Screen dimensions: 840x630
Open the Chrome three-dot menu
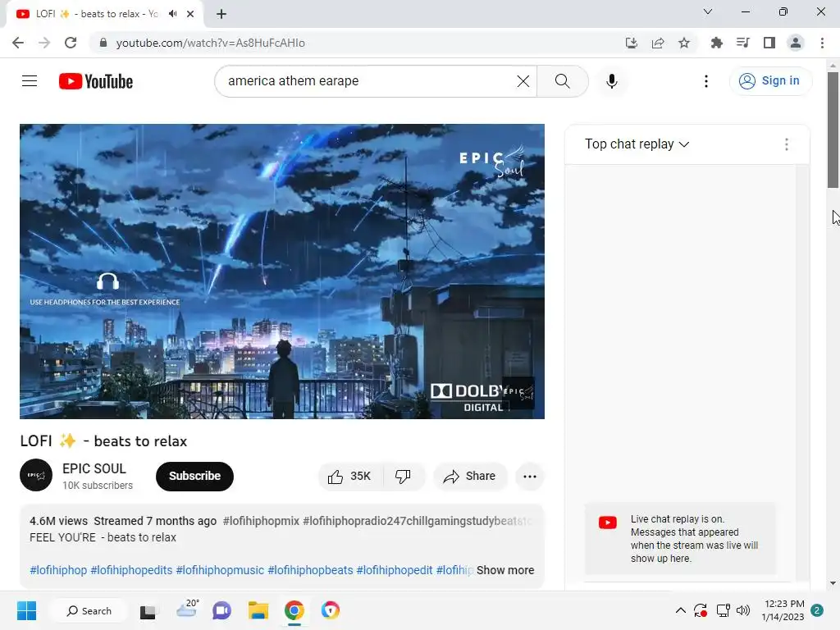[822, 43]
